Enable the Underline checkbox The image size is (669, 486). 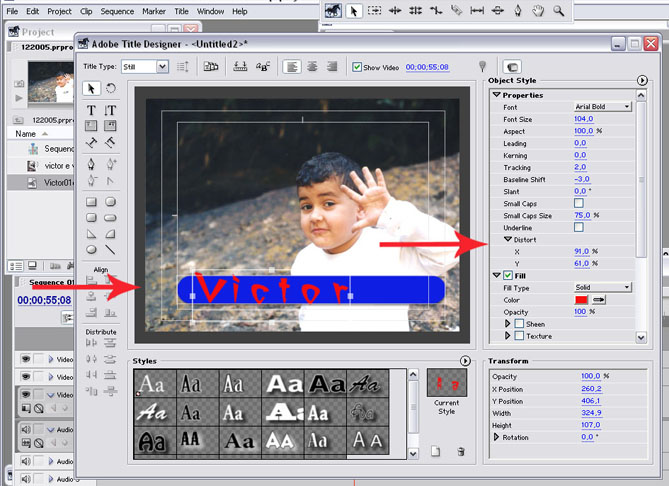click(x=579, y=227)
